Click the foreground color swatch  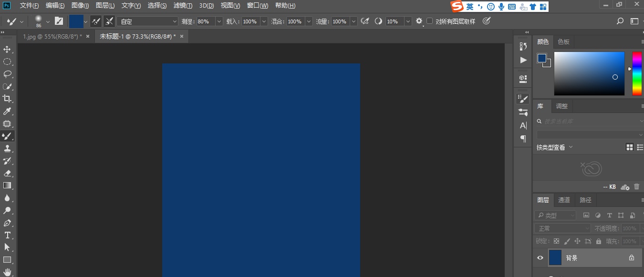pos(541,58)
